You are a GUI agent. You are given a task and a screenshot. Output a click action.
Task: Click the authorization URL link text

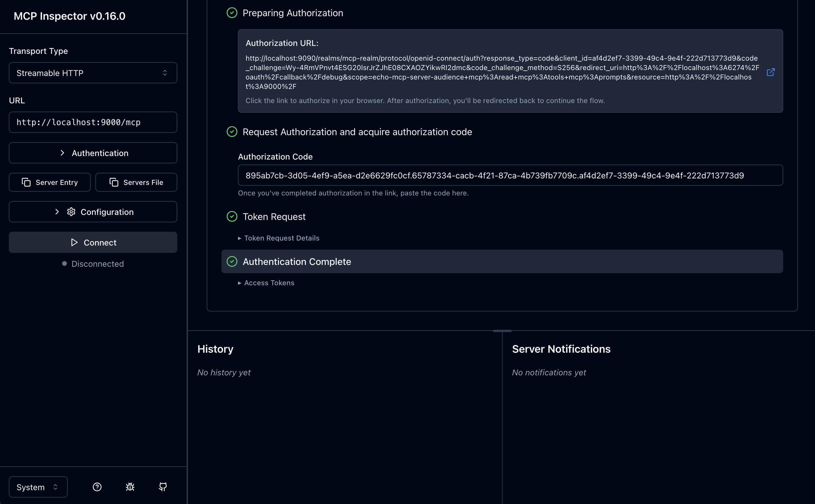(502, 72)
